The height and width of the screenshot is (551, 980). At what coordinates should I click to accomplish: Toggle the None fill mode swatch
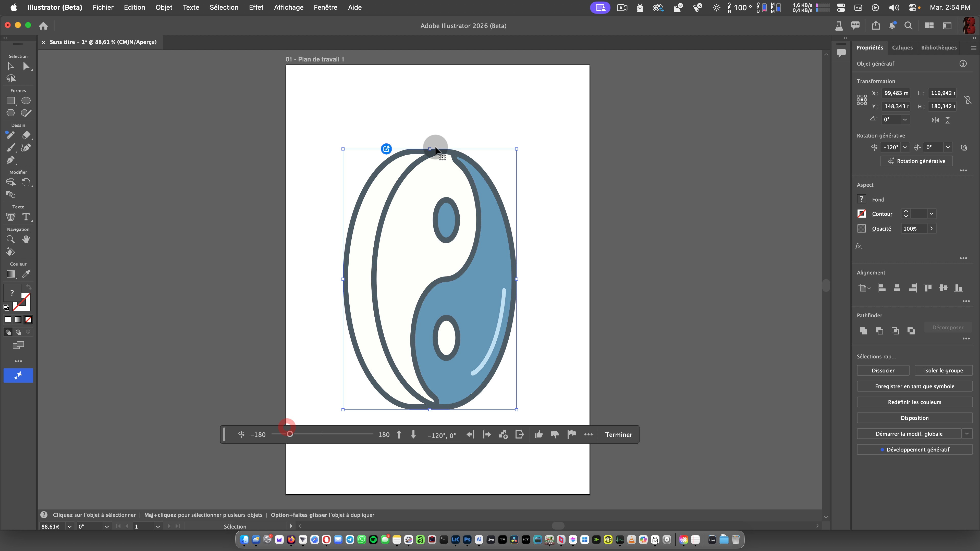point(28,320)
